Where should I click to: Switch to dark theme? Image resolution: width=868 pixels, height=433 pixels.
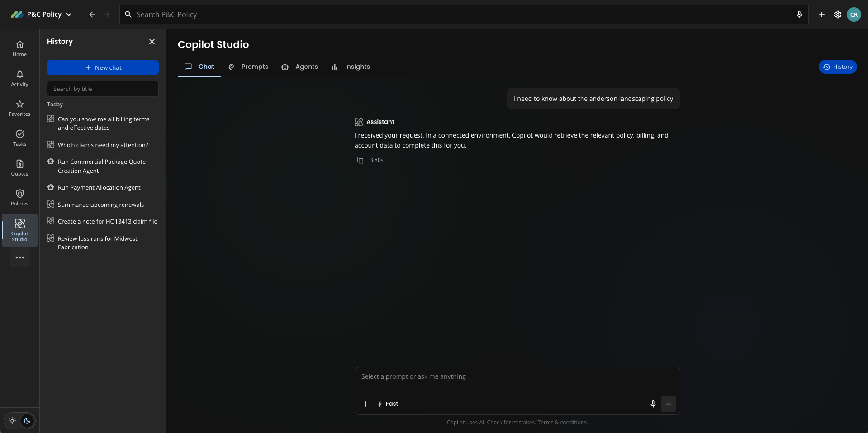27,421
